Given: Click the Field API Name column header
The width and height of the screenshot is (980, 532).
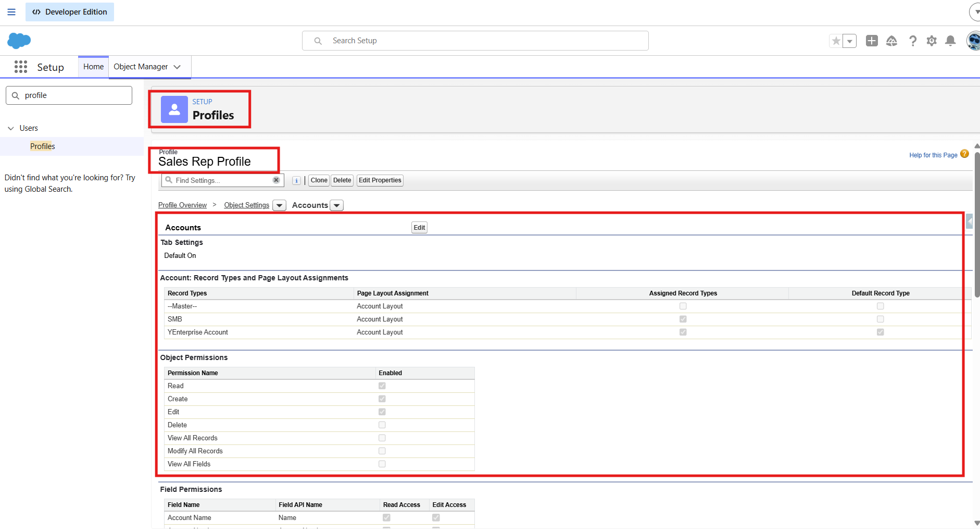Looking at the screenshot, I should tap(300, 505).
